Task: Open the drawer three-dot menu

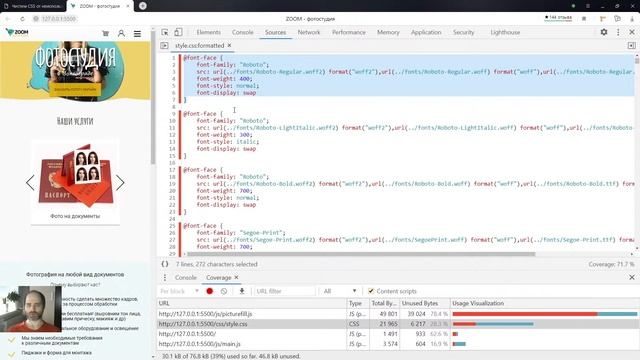Action: [164, 278]
